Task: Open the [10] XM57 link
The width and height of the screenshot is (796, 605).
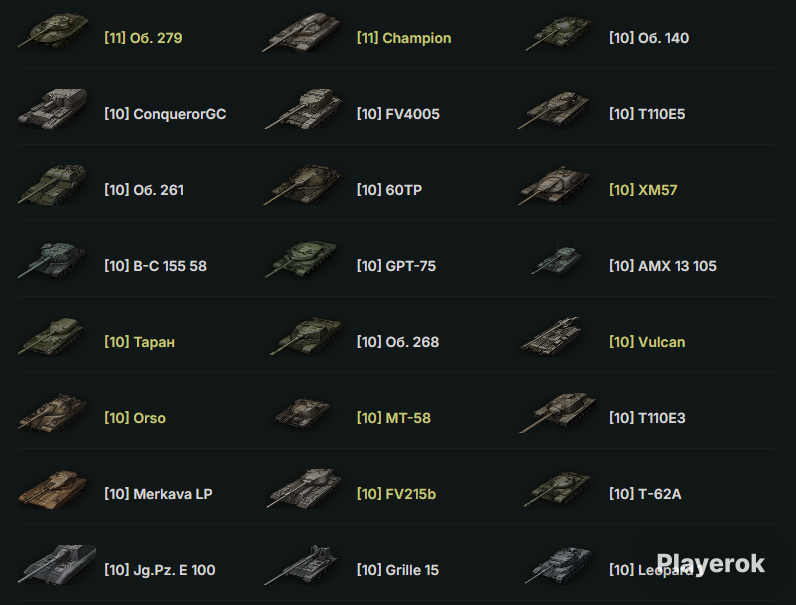Action: tap(643, 190)
